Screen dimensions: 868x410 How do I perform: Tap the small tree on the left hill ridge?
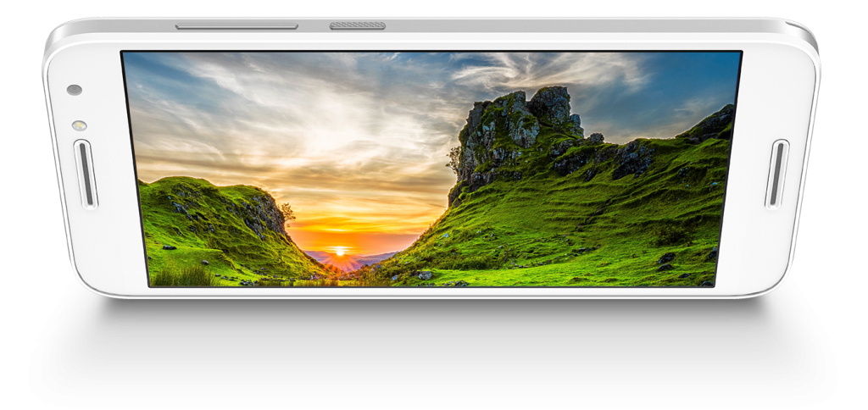287,211
